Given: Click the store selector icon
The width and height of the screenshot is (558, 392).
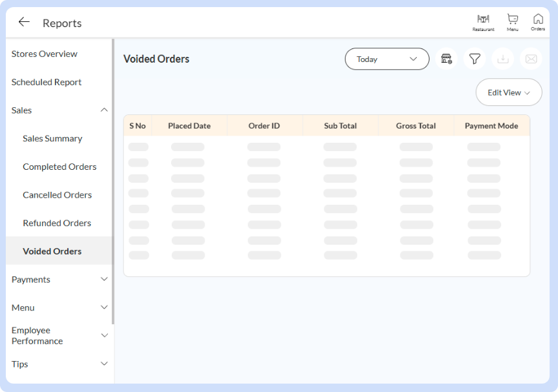Looking at the screenshot, I should (x=446, y=59).
